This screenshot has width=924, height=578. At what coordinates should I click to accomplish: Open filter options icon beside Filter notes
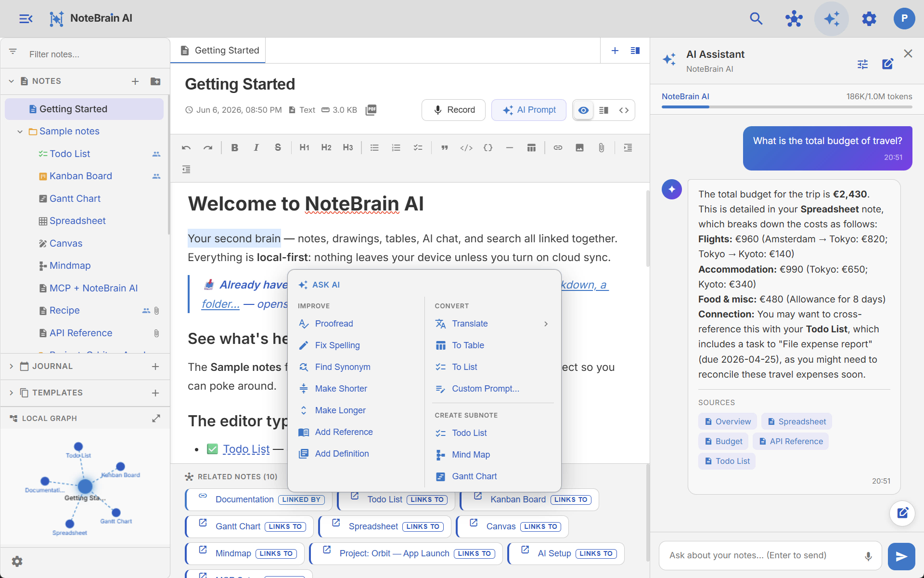pos(13,52)
